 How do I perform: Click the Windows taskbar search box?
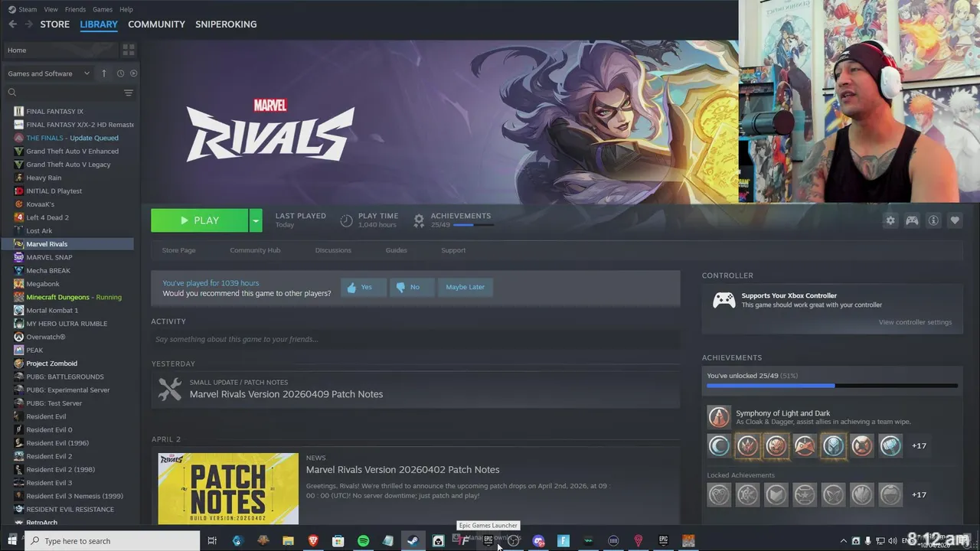(x=112, y=541)
